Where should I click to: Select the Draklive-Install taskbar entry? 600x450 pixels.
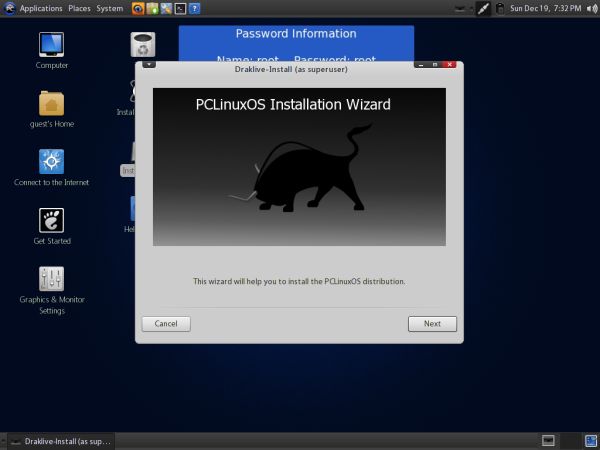[61, 442]
